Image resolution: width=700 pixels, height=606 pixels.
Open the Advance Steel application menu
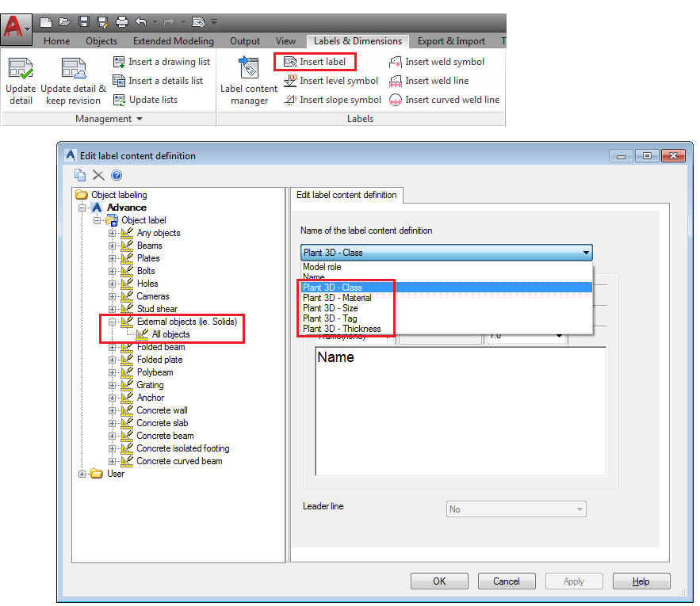pyautogui.click(x=16, y=29)
